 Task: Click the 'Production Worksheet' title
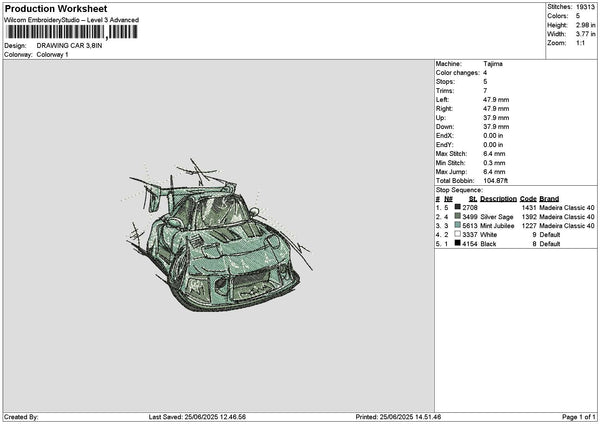56,9
